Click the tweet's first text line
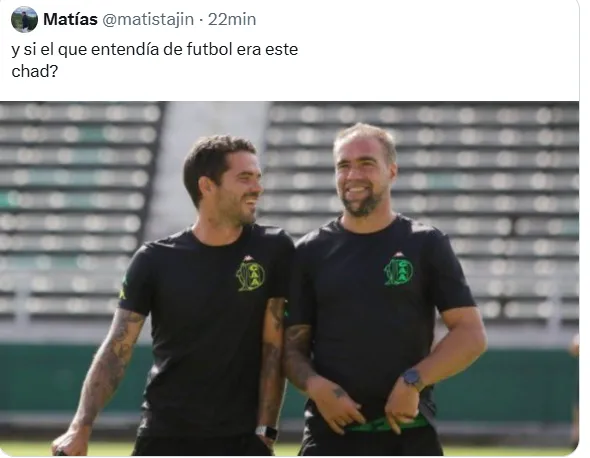 point(155,50)
